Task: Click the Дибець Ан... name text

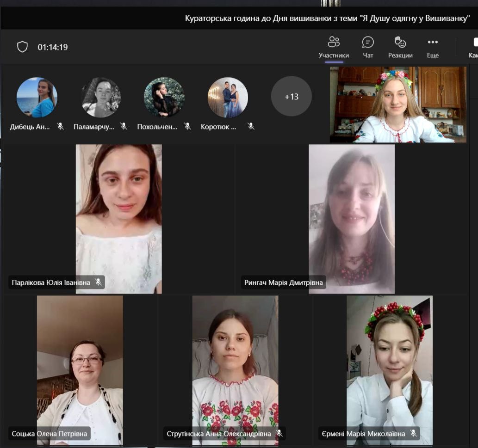Action: [x=30, y=127]
